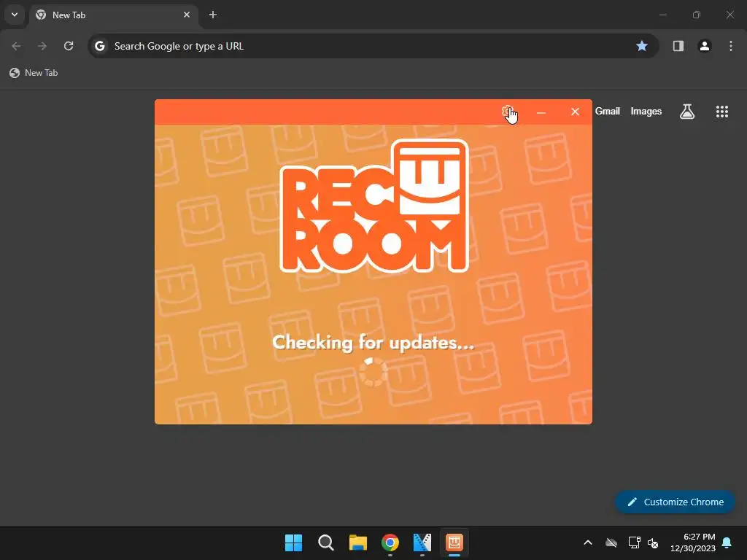Open the clock showing 6:27 PM
This screenshot has height=560, width=747.
tap(693, 542)
